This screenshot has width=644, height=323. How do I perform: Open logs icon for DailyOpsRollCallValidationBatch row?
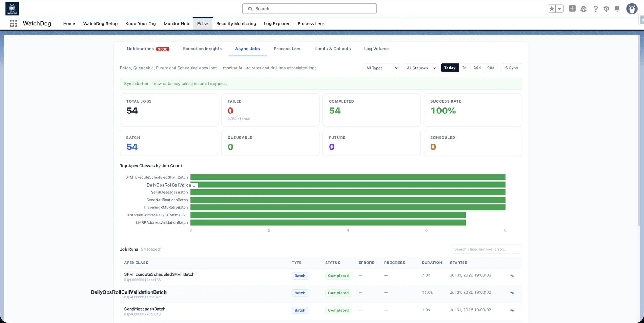(x=512, y=293)
